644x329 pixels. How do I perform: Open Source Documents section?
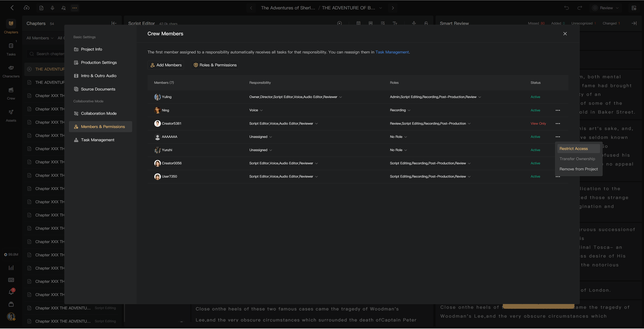pyautogui.click(x=100, y=89)
